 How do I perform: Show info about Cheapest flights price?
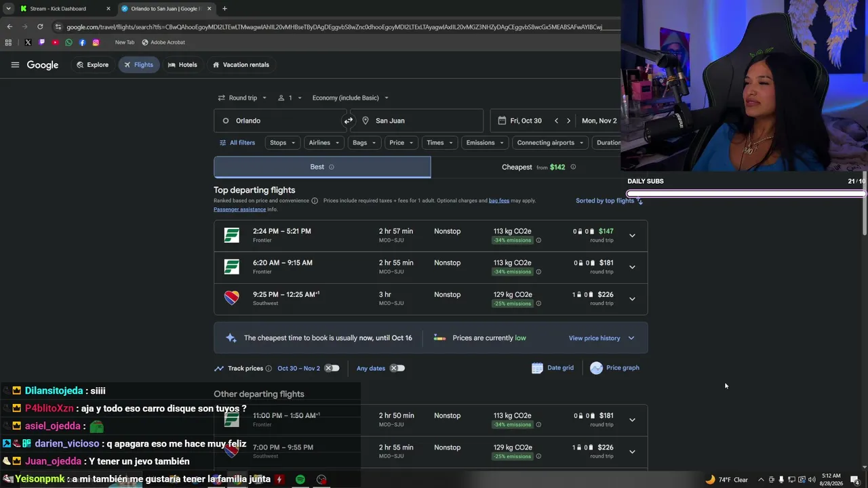573,167
